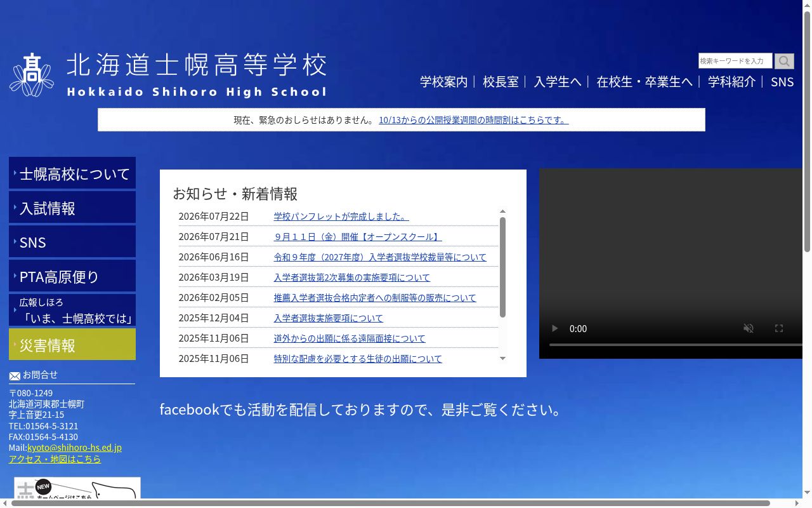This screenshot has width=812, height=508.
Task: Open 入学者選抜第2次募集の実施要項 link
Action: pos(351,277)
